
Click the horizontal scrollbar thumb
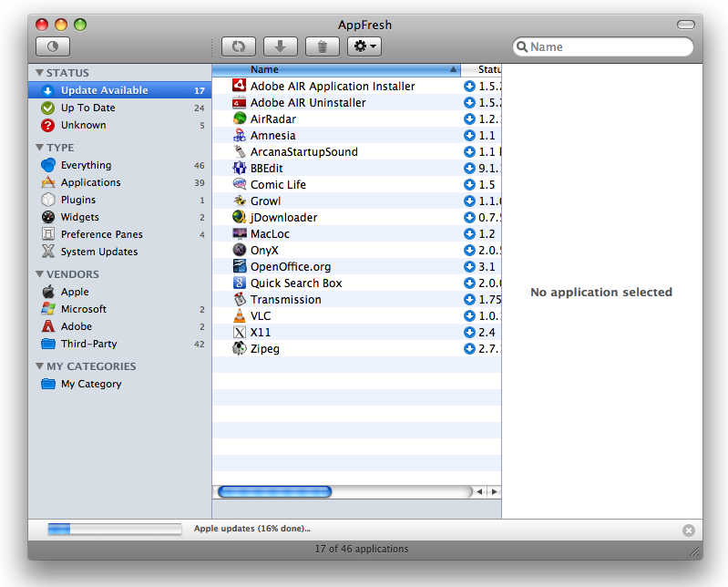click(x=274, y=492)
